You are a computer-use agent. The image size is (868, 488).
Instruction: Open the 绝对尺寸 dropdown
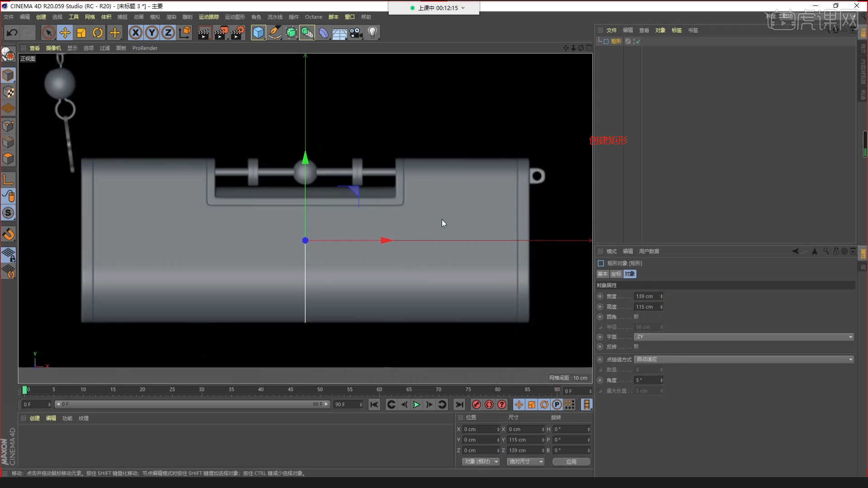[x=525, y=461]
